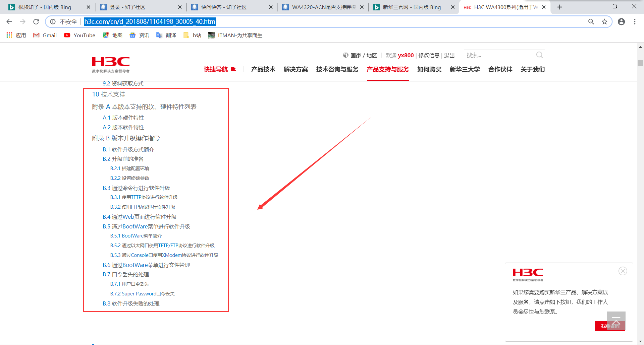Open section B.2 升级前的准备
Screen dimensions: 644x345
pyautogui.click(x=123, y=159)
